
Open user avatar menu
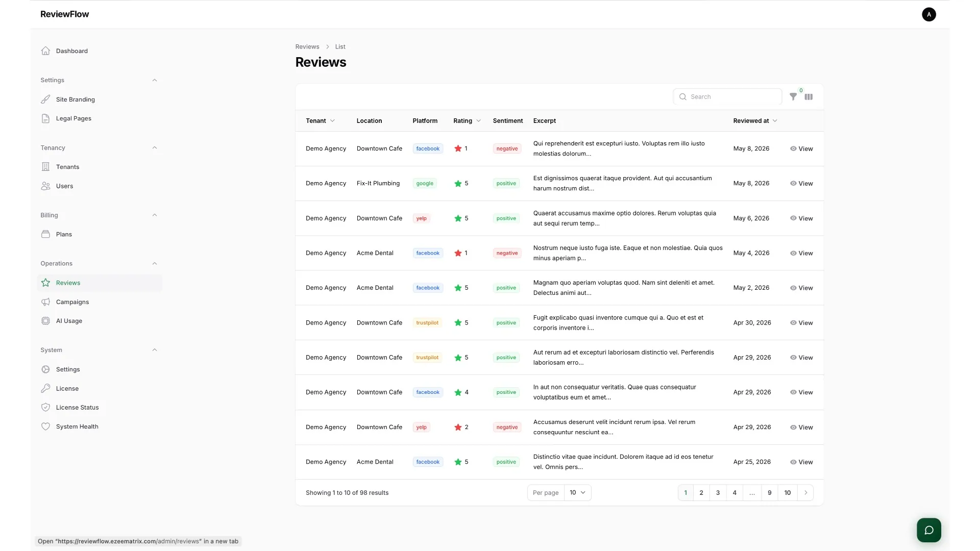point(929,14)
